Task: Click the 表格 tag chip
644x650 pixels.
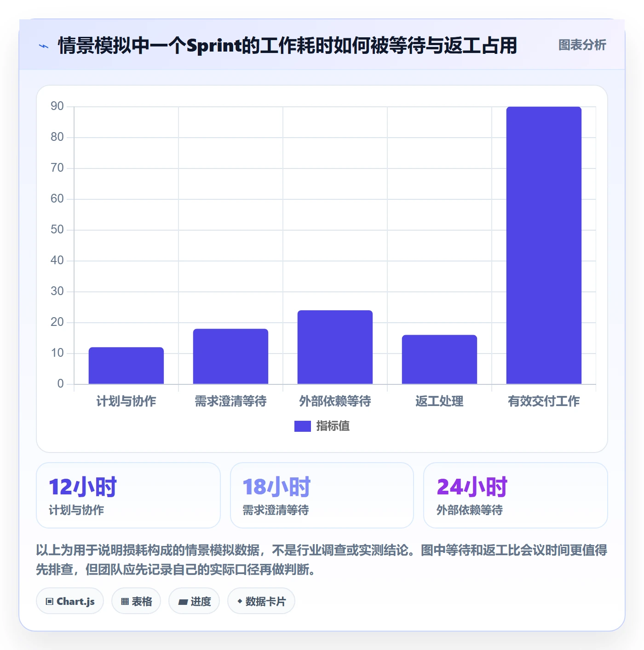Action: point(136,601)
